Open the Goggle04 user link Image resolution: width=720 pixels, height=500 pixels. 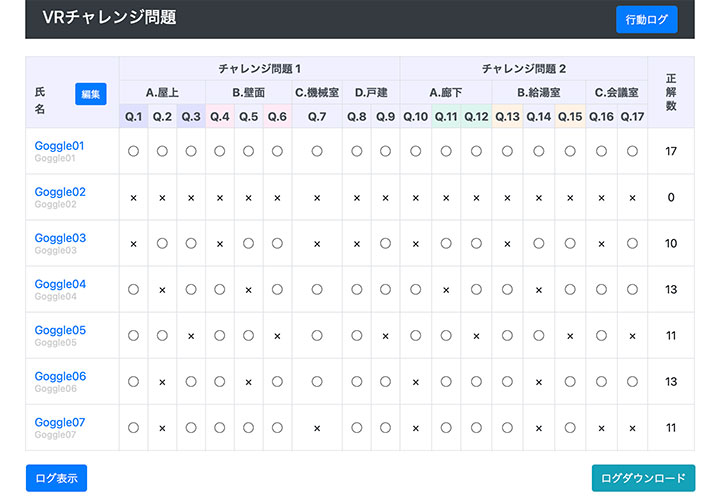(60, 284)
